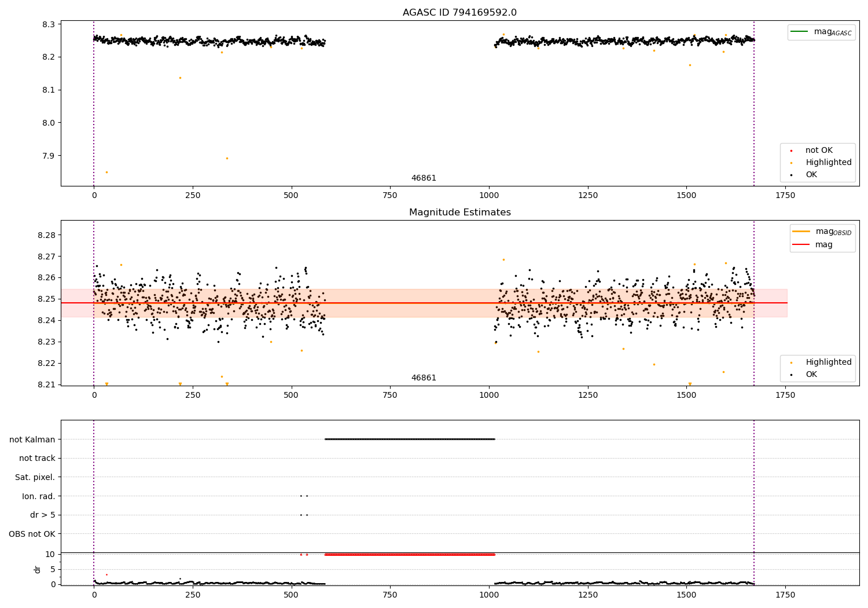
Task: Click the '8.25' tick on Magnitude Estimates axis
Action: click(x=46, y=299)
